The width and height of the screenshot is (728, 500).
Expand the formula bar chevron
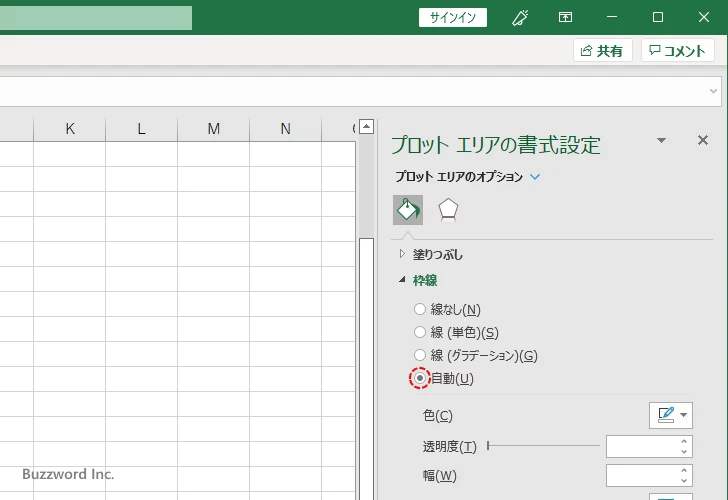pyautogui.click(x=714, y=91)
